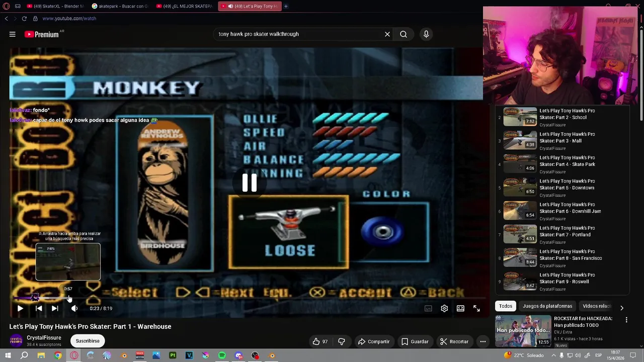
Task: Skip to the next video
Action: pyautogui.click(x=55, y=308)
